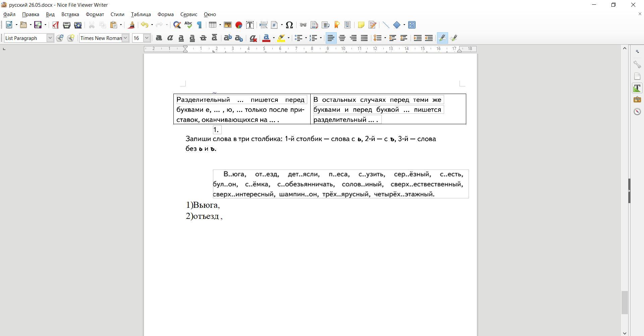The height and width of the screenshot is (336, 644).
Task: Justify the paragraph text
Action: click(x=364, y=38)
